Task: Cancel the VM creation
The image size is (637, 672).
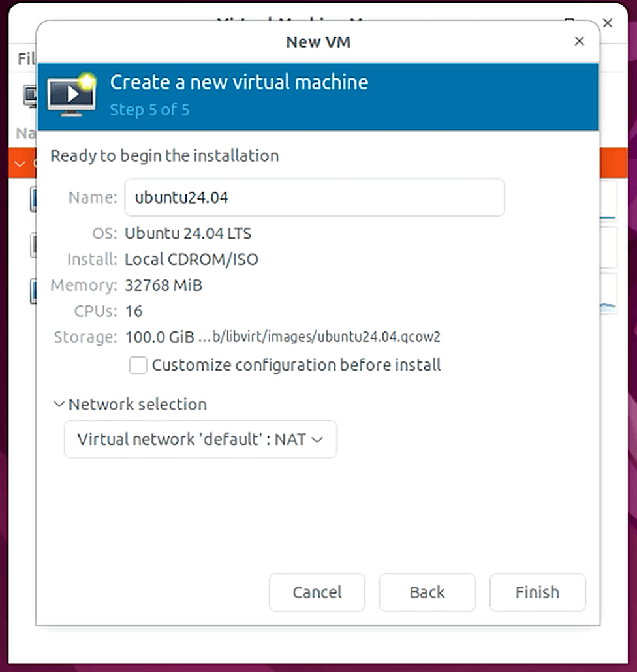Action: tap(317, 592)
